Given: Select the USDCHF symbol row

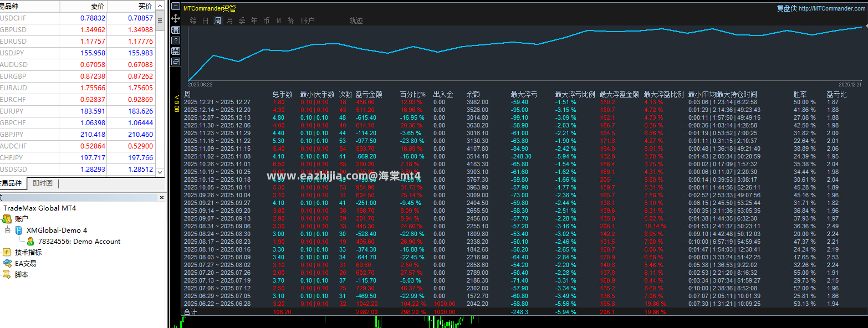Looking at the screenshot, I should tap(78, 18).
